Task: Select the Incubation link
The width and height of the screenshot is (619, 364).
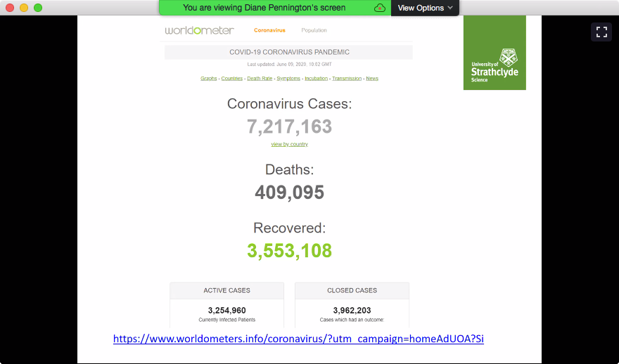Action: [317, 78]
